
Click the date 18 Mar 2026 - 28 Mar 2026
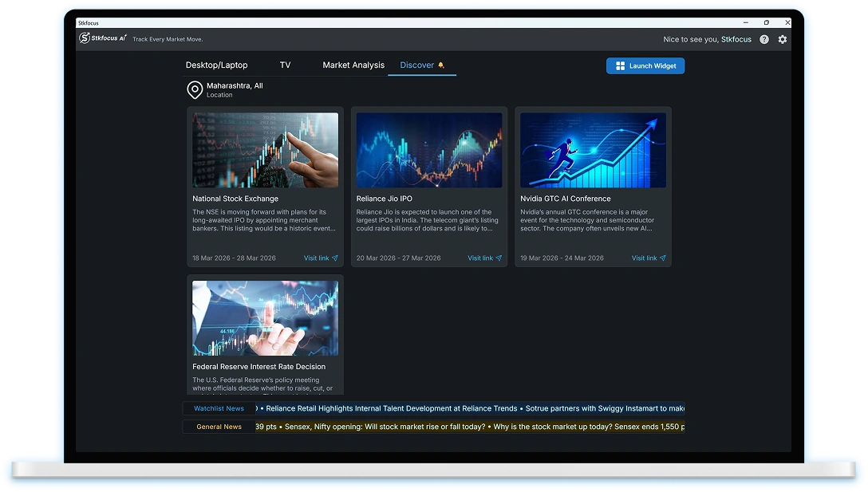234,258
